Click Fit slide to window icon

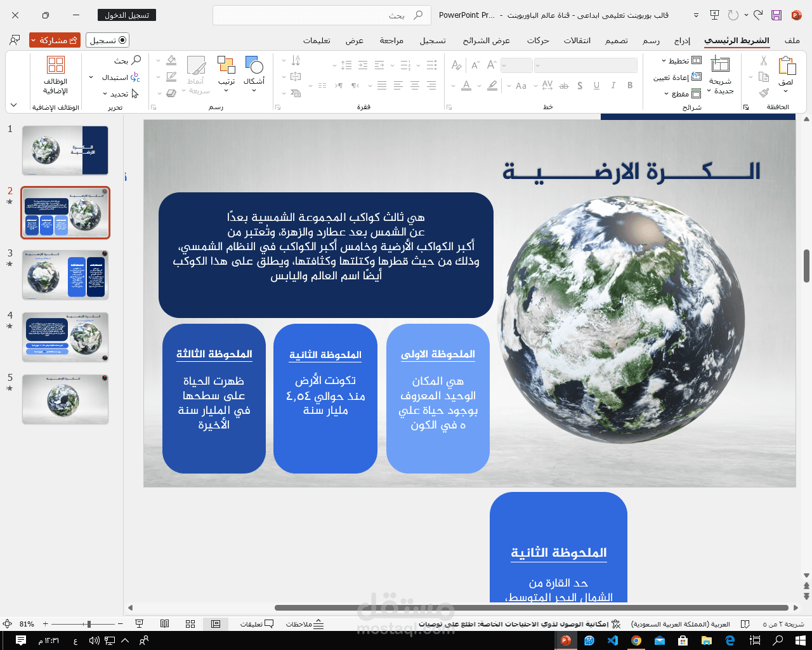[8, 624]
